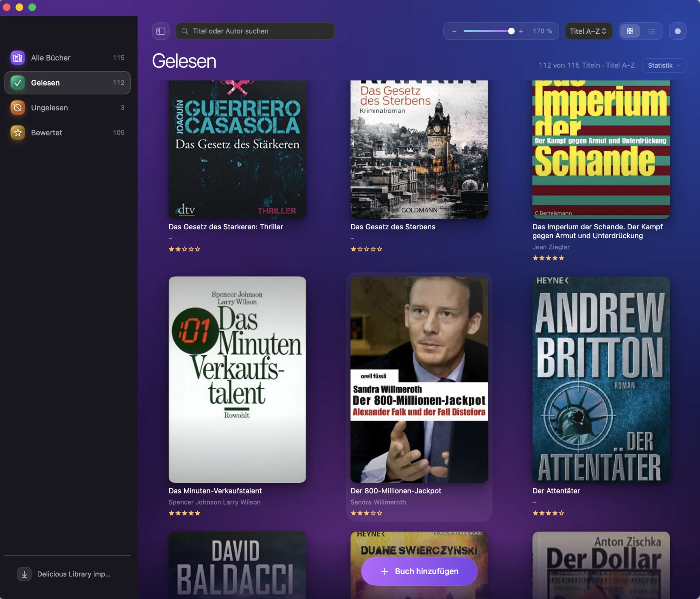Click author name 'Jean Ziegler'

[x=551, y=247]
